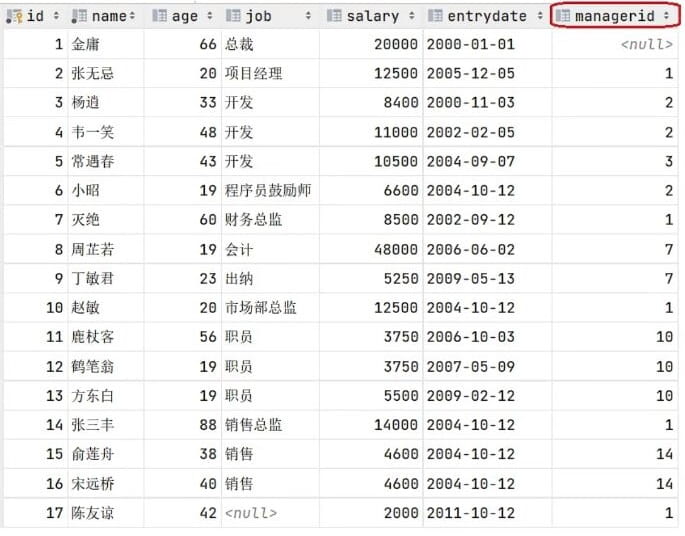The image size is (685, 536).
Task: Select the null job cell for 陈友谅
Action: coord(251,513)
